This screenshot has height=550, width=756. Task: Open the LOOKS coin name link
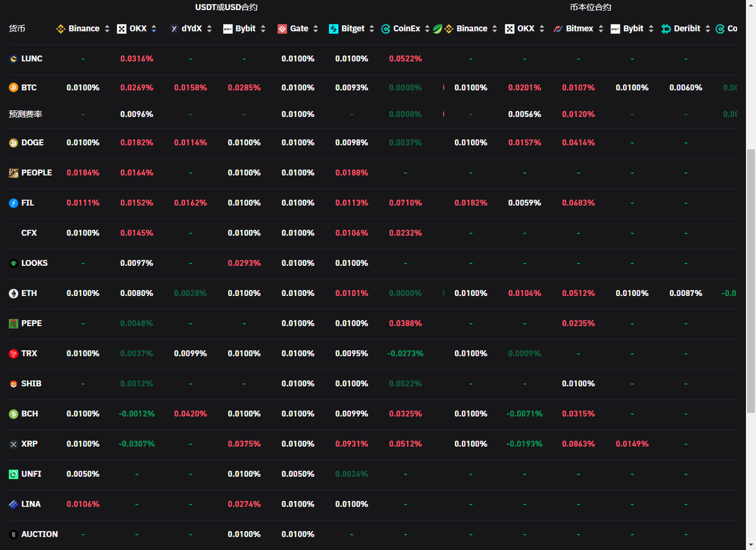coord(35,263)
